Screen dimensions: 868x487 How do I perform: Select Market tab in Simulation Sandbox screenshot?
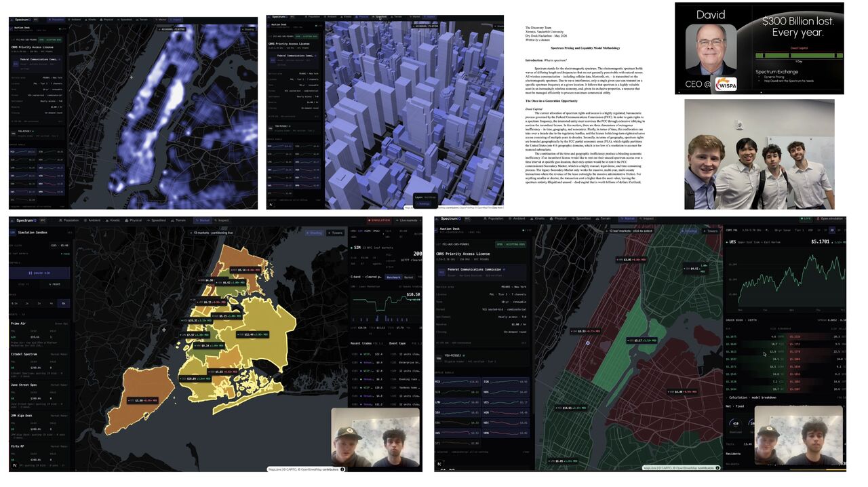pos(202,220)
